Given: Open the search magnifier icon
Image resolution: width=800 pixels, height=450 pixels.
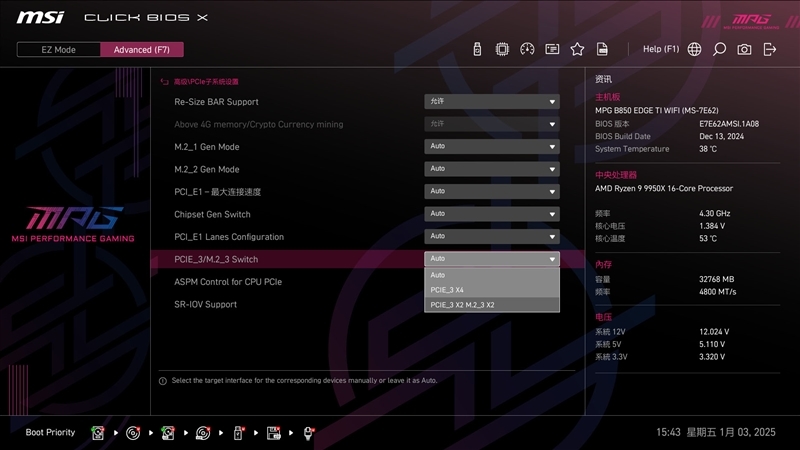Looking at the screenshot, I should click(x=719, y=49).
